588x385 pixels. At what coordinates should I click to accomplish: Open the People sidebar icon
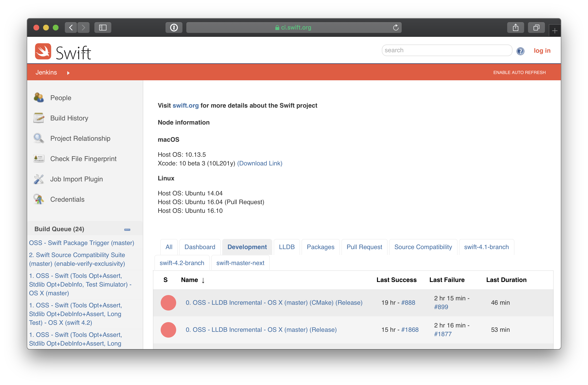39,97
